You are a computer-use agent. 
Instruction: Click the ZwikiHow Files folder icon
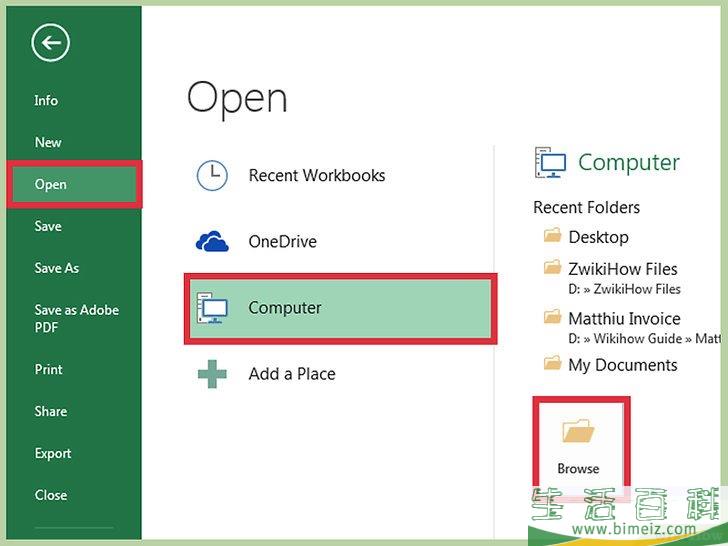552,267
